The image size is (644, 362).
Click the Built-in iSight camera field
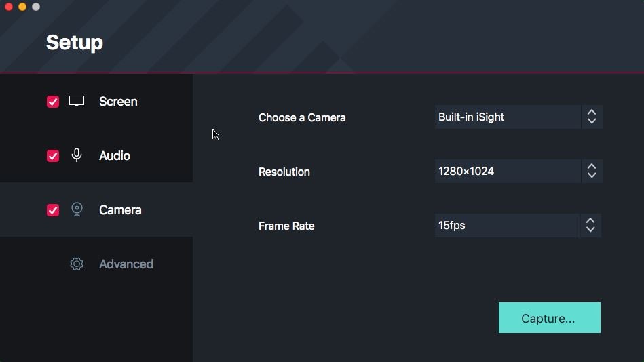click(x=507, y=117)
